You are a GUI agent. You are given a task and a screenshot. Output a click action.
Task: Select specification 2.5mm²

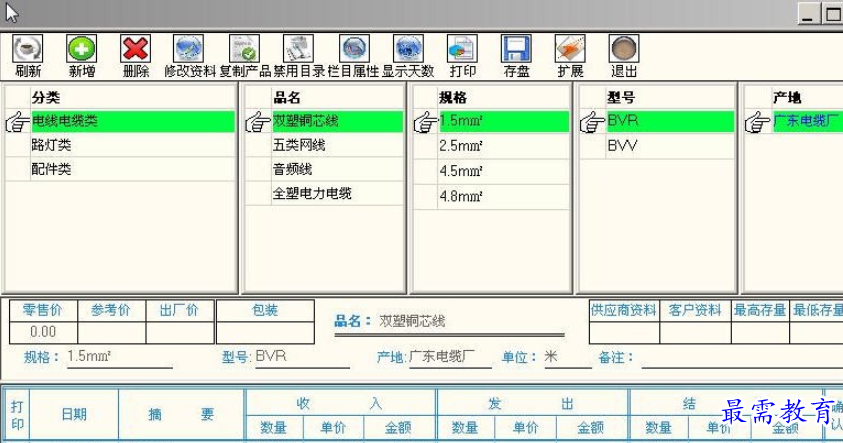click(504, 146)
